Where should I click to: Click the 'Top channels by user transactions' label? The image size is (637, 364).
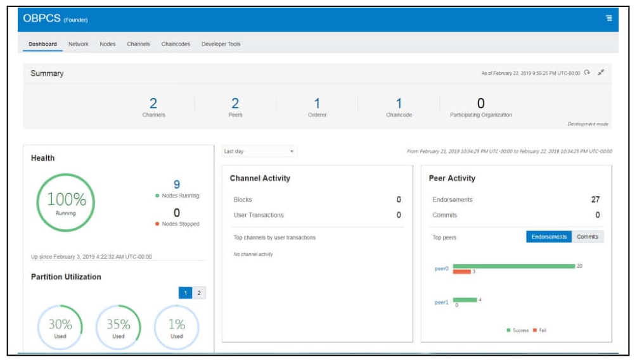click(274, 237)
